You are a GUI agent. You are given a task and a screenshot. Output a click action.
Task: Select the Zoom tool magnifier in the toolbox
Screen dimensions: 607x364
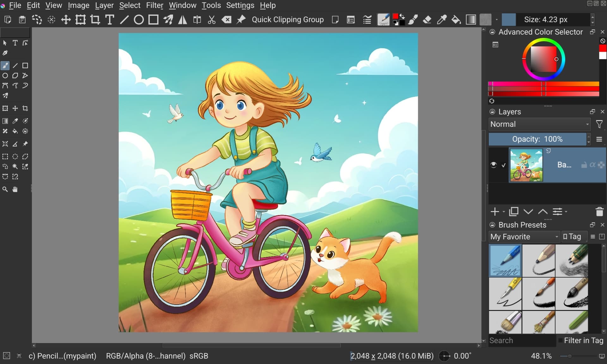[5, 189]
